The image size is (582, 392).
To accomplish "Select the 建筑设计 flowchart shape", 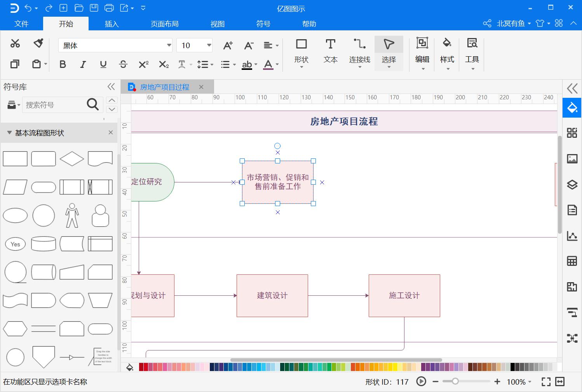I will (x=272, y=296).
